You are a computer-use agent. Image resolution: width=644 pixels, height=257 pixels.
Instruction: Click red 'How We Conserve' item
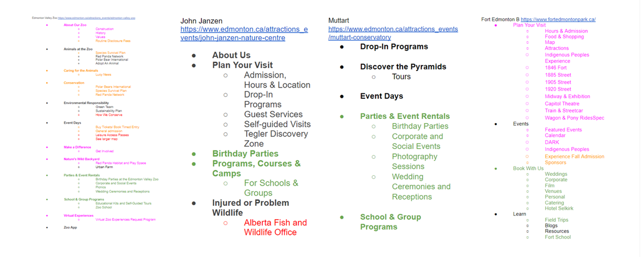(x=109, y=115)
